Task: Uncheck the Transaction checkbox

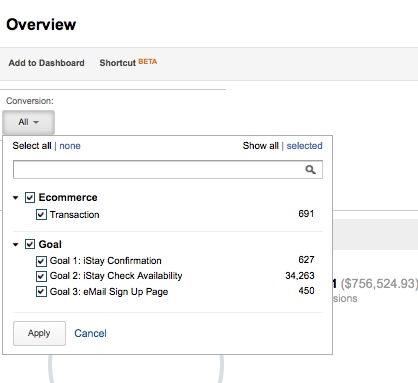Action: click(41, 214)
